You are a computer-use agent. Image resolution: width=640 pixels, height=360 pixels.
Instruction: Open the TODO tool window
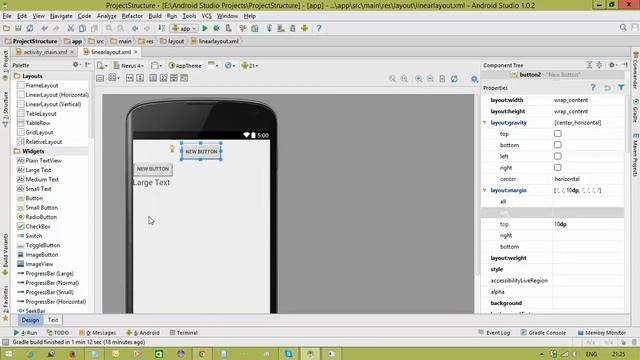(58, 333)
